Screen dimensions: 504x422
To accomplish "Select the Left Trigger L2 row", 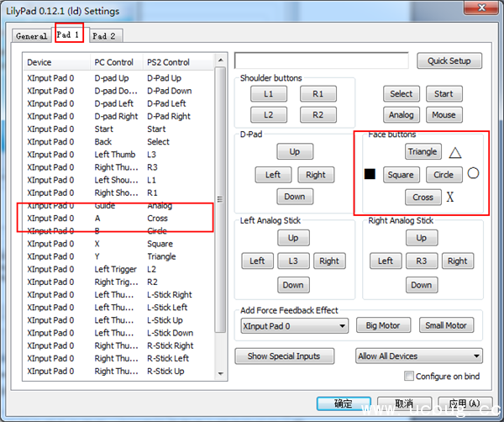I will coord(118,269).
